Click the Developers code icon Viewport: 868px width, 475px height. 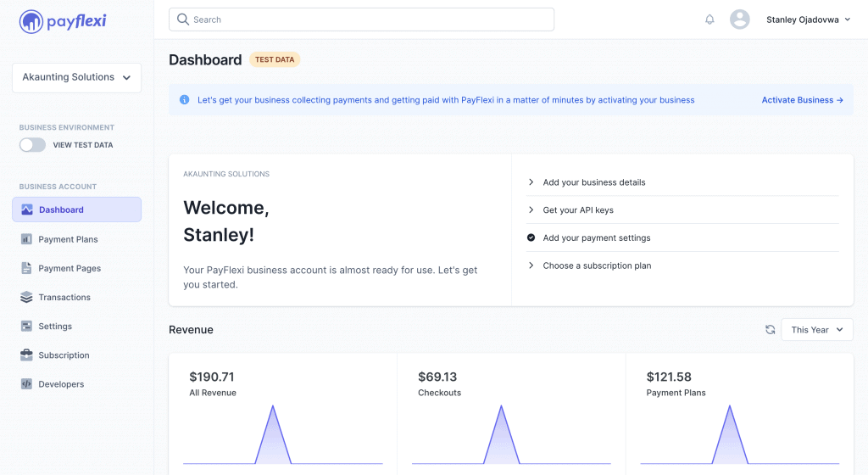click(x=26, y=384)
